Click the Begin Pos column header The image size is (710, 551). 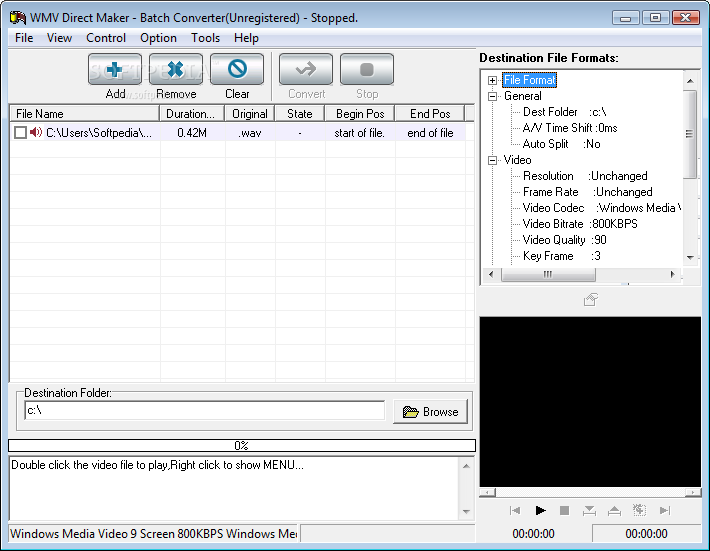360,114
